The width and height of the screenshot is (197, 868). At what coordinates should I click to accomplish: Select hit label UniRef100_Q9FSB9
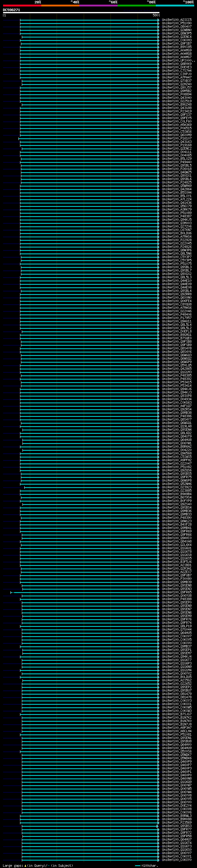177,345
